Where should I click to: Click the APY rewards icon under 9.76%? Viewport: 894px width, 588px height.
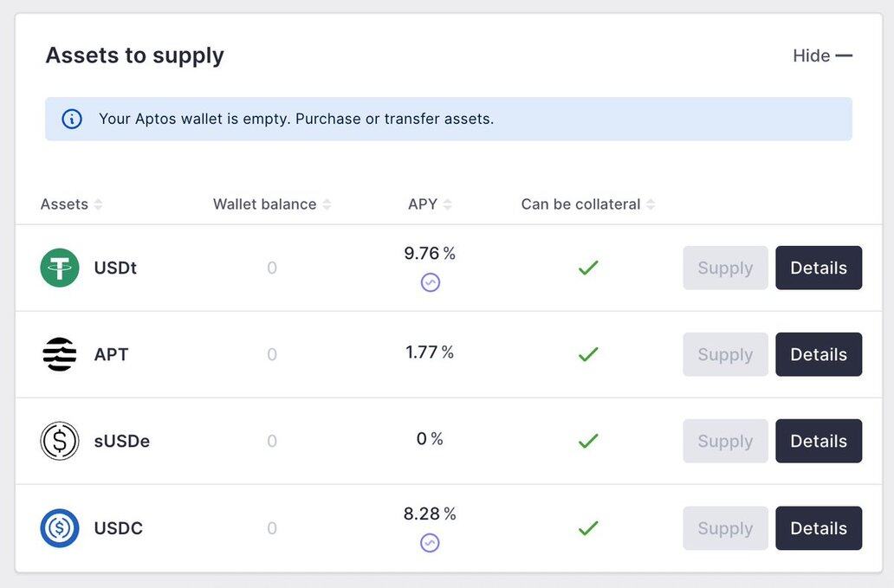tap(431, 282)
